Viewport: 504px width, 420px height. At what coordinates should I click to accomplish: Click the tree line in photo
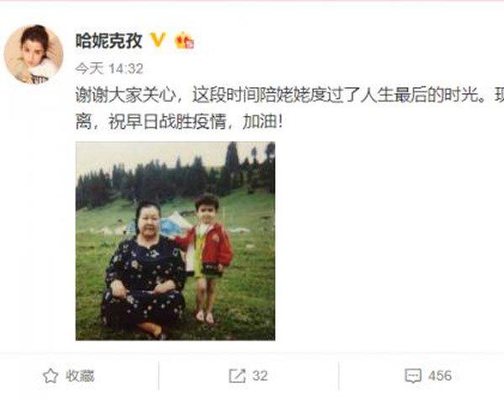click(176, 180)
